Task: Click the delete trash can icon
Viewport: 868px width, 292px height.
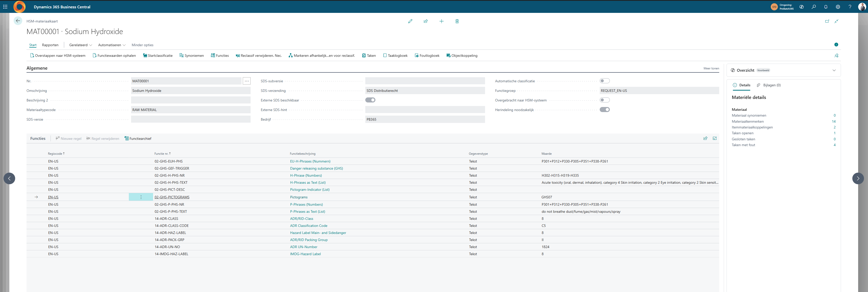Action: pos(457,21)
